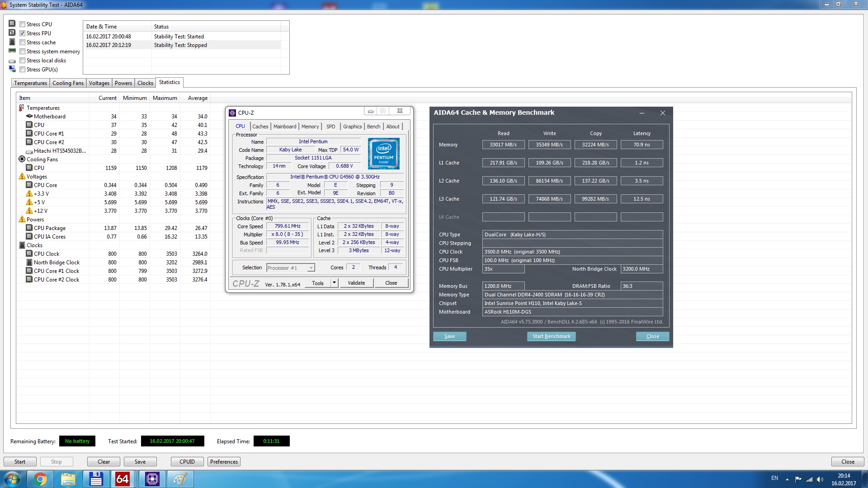Viewport: 868px width, 488px height.
Task: Open the floppy disk save taskbar icon
Action: (x=96, y=479)
